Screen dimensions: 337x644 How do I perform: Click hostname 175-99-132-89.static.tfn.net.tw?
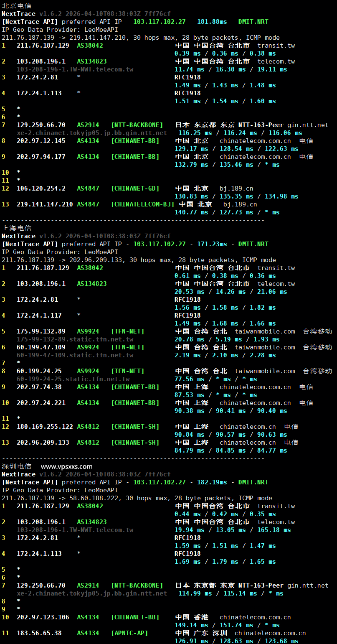[x=75, y=339]
